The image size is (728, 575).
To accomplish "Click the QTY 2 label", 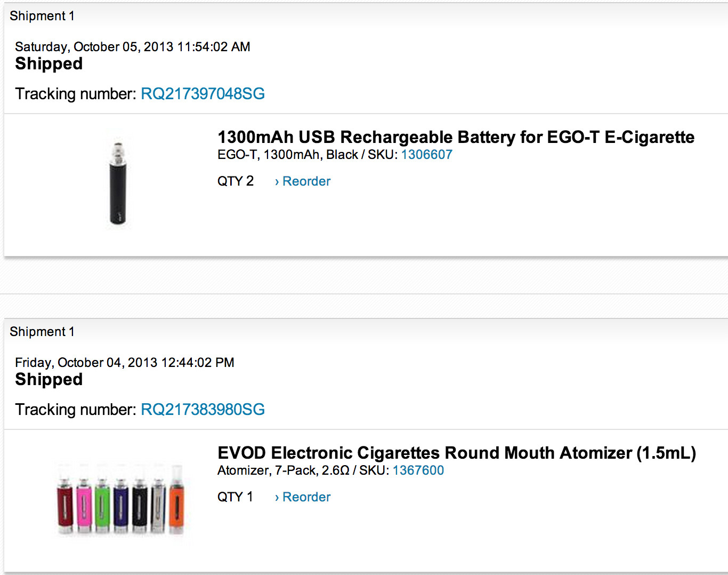I will pyautogui.click(x=235, y=181).
